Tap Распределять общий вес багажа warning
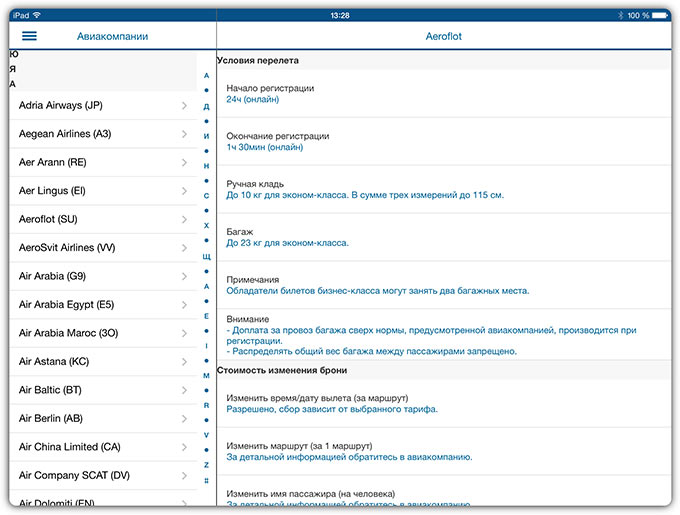 (x=372, y=351)
